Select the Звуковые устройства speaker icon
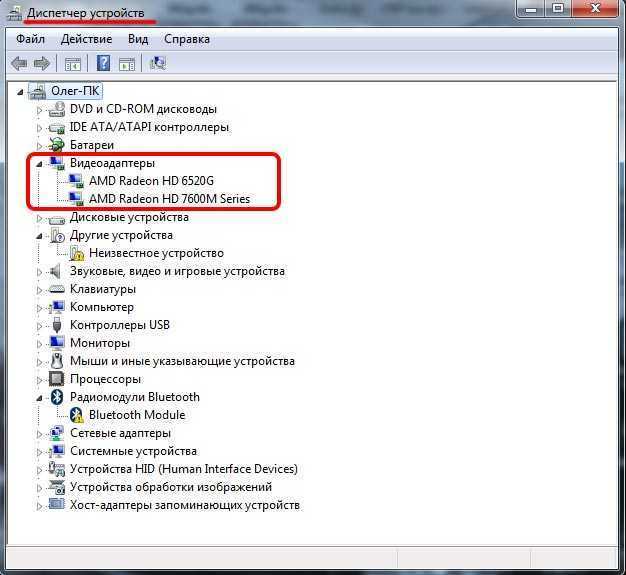The width and height of the screenshot is (626, 575). coord(55,271)
